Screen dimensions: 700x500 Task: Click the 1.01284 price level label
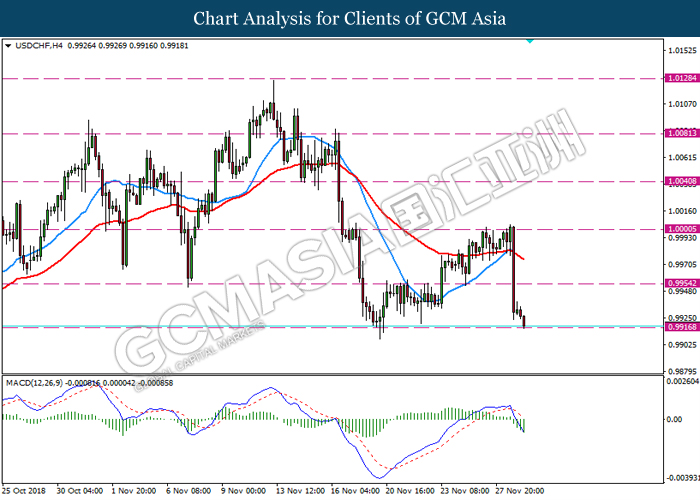[x=682, y=78]
